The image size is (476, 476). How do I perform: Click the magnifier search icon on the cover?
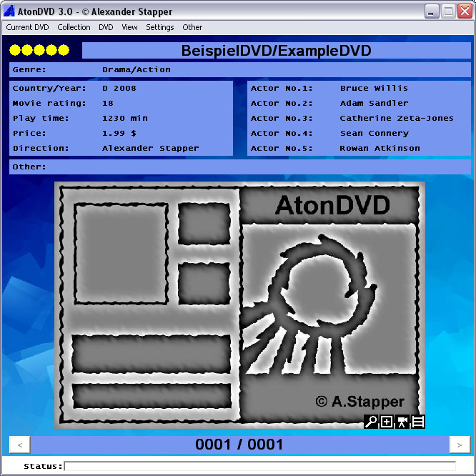point(371,422)
